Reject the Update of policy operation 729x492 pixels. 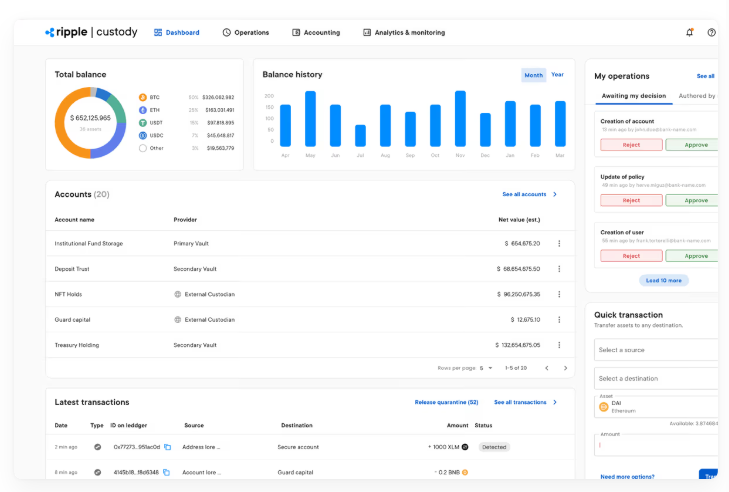point(631,200)
